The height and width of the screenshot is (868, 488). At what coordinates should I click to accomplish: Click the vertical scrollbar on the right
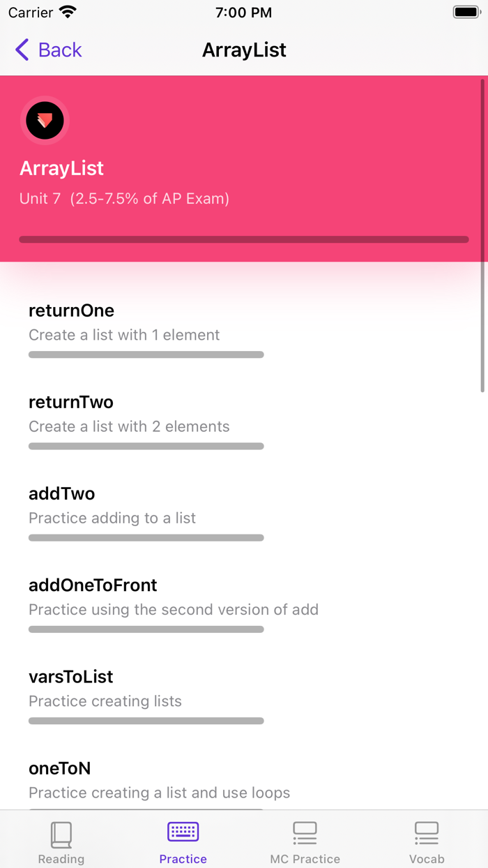tap(482, 236)
